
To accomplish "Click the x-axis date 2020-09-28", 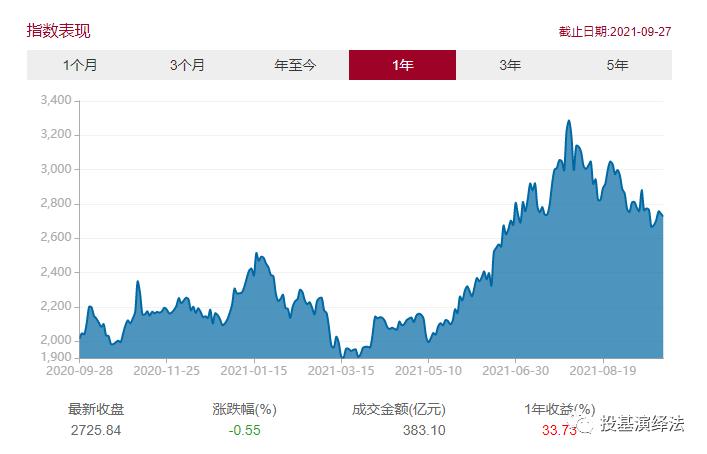I will pos(79,371).
